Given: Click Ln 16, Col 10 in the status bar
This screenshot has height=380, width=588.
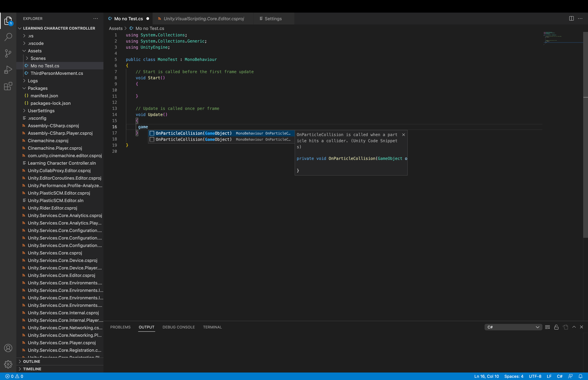Looking at the screenshot, I should coord(486,376).
